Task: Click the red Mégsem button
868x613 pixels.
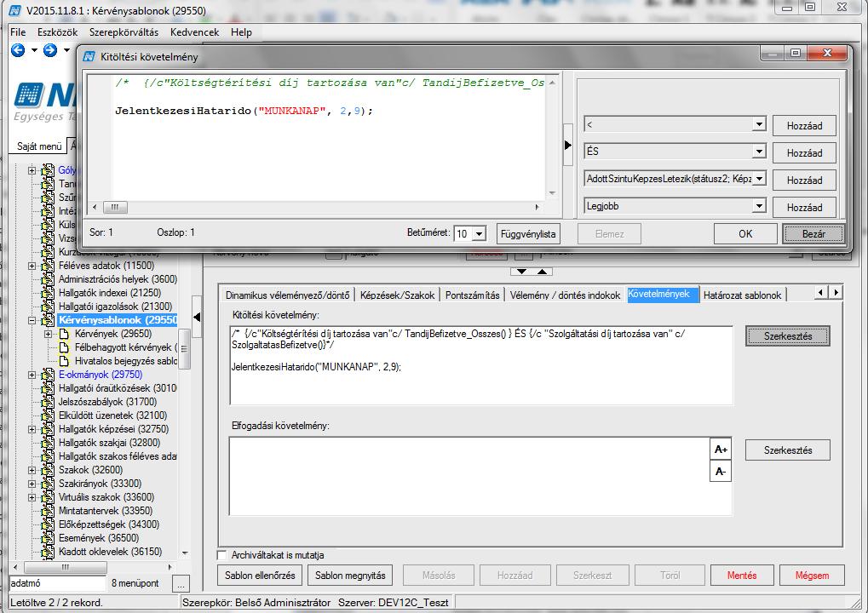Action: pos(812,576)
